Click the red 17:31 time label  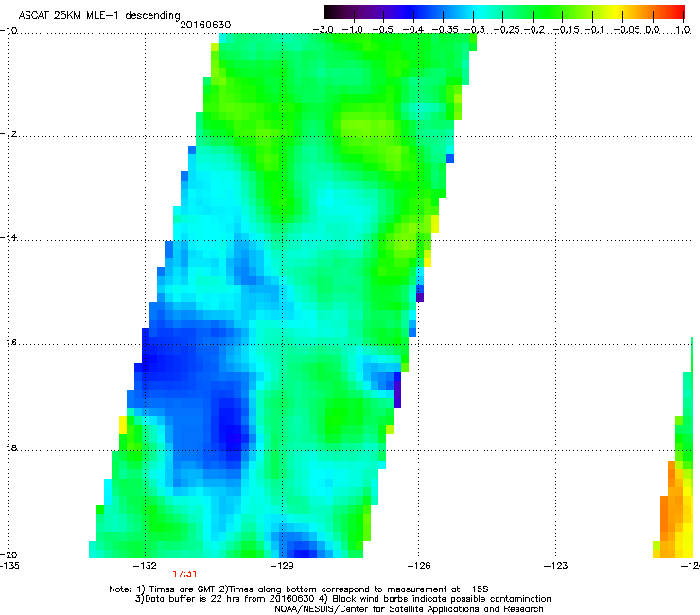[184, 574]
